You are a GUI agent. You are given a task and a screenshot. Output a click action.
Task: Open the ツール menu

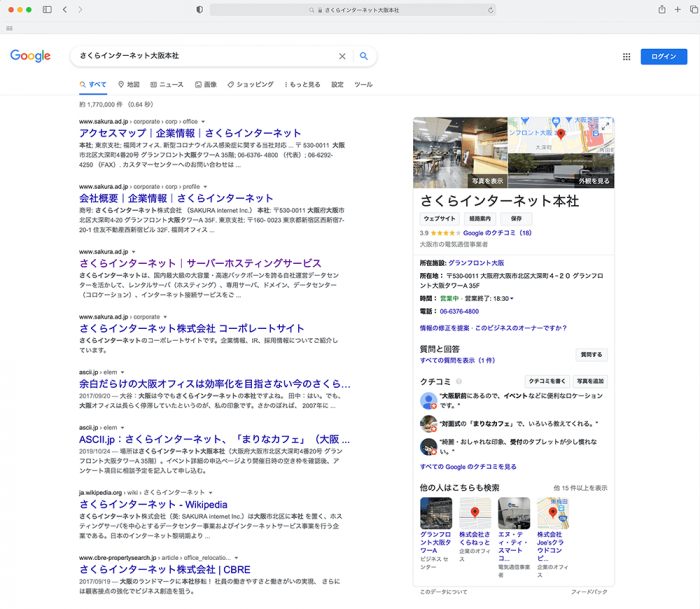(363, 84)
